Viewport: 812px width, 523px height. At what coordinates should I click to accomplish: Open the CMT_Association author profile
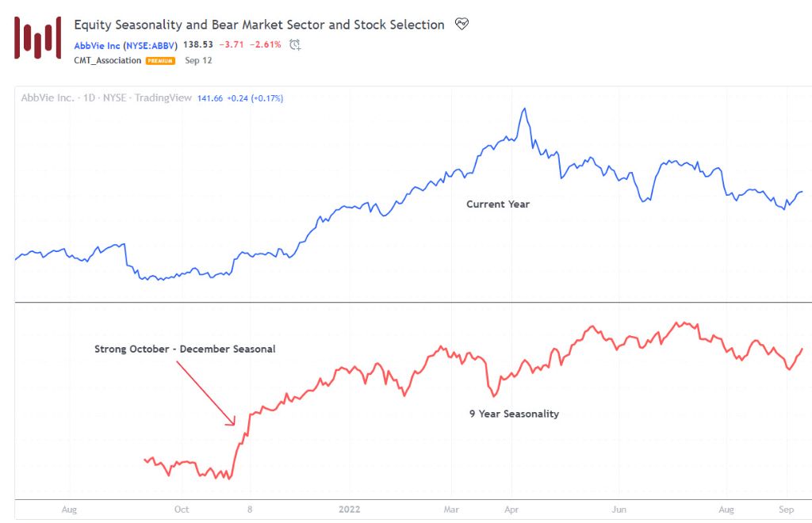(107, 61)
